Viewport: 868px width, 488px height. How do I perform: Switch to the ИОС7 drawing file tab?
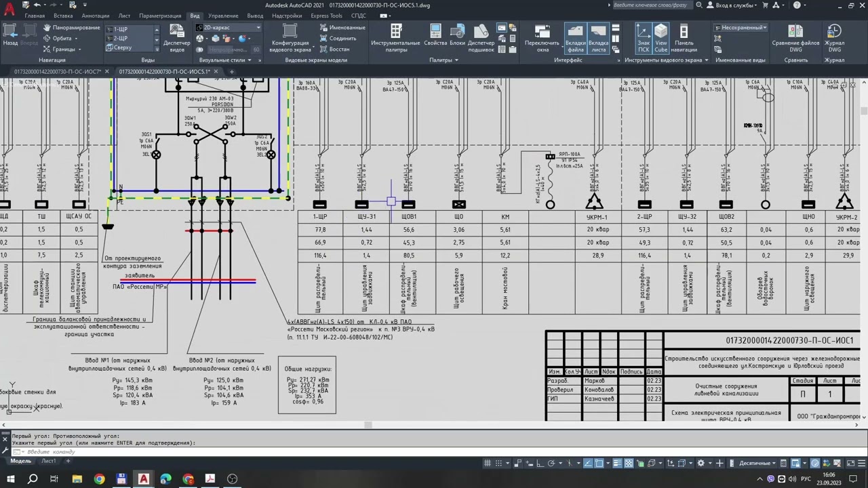tap(58, 71)
